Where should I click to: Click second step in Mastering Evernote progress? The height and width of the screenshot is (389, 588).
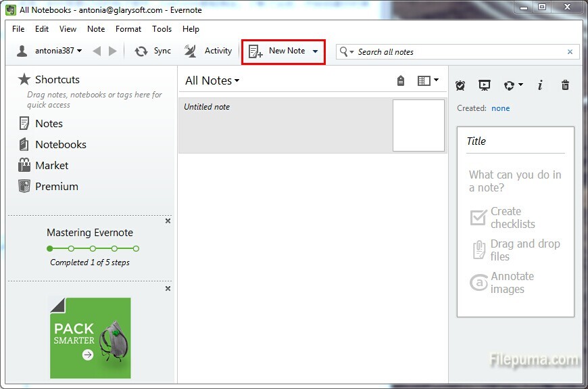point(71,249)
